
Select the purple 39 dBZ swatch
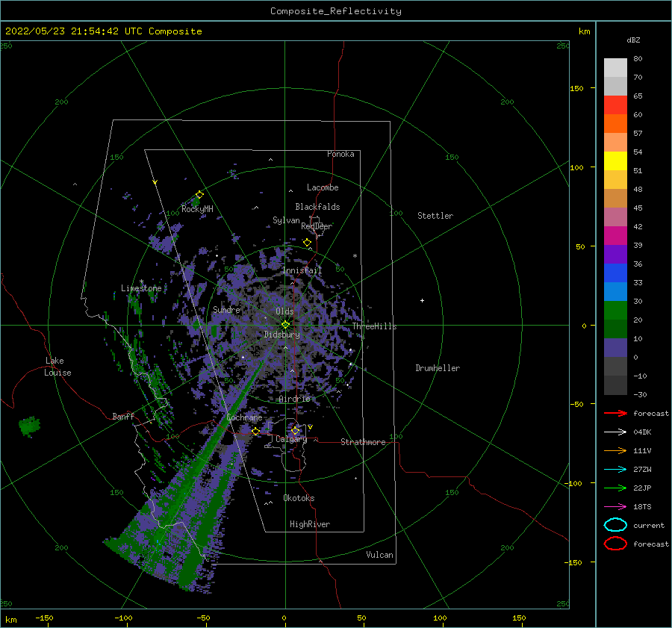tap(615, 254)
